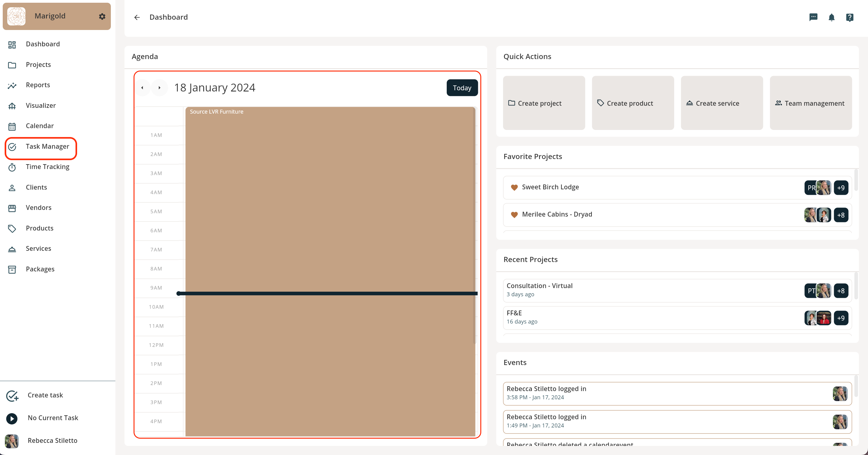This screenshot has height=455, width=868.
Task: Click the heart icon on Sweet Birch Lodge
Action: 514,188
